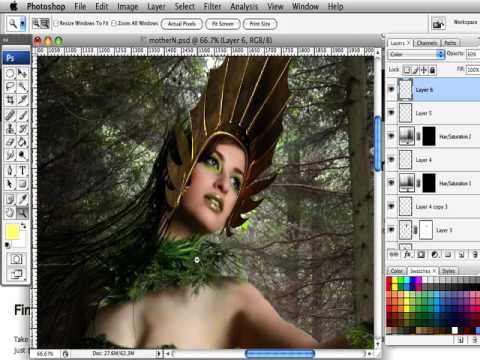The height and width of the screenshot is (360, 480).
Task: Toggle lock all for layer
Action: (x=432, y=70)
